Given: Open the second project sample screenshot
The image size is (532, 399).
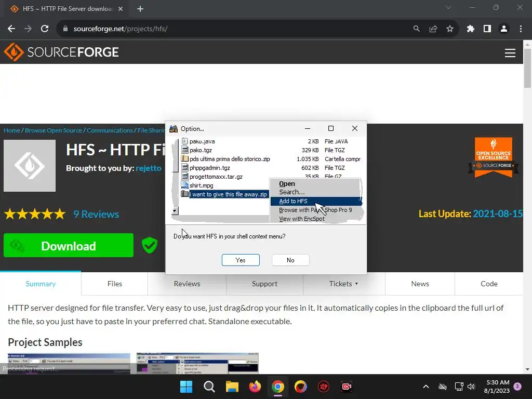Looking at the screenshot, I should [x=197, y=363].
